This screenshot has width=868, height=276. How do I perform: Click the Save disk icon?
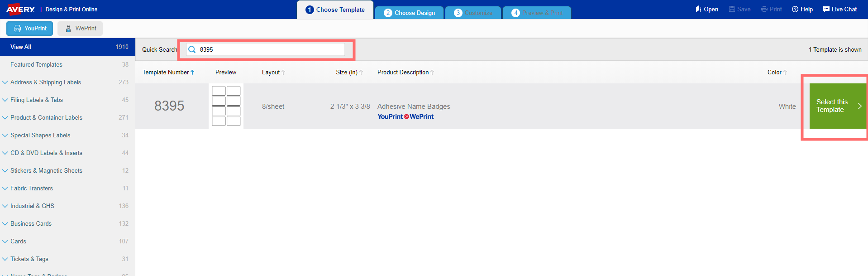732,9
